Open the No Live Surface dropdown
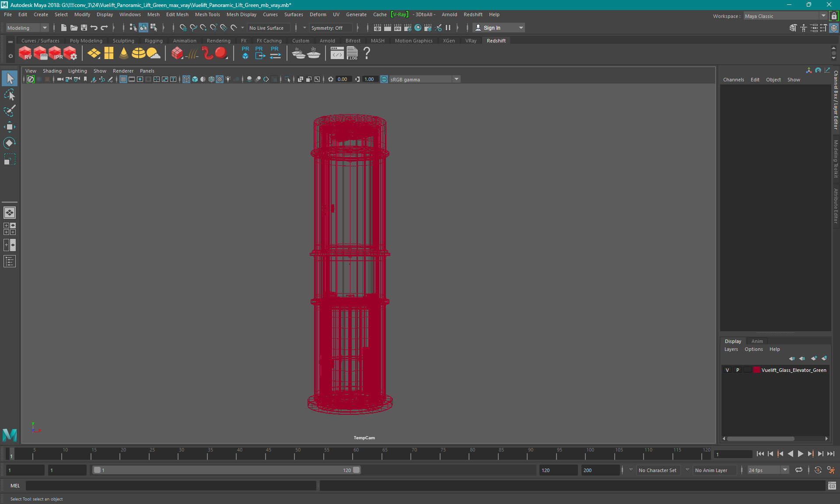This screenshot has width=840, height=504. tap(268, 28)
